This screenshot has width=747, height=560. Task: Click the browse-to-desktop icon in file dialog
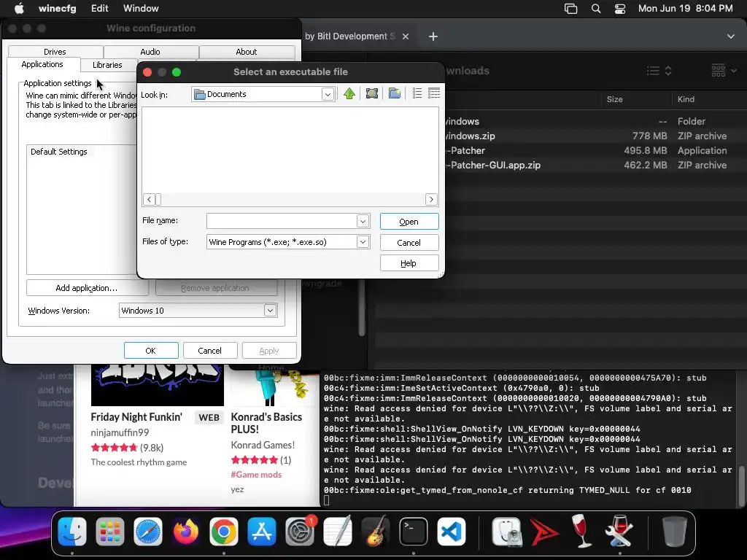pos(372,94)
